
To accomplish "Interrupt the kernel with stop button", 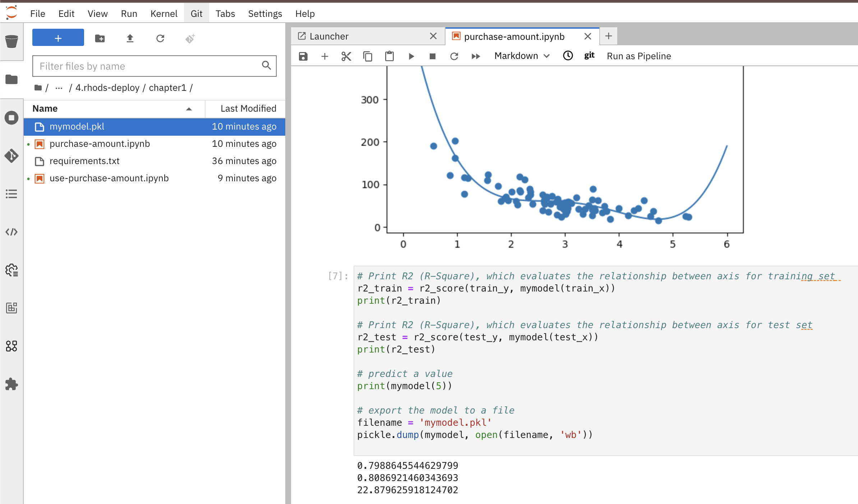I will pyautogui.click(x=433, y=56).
